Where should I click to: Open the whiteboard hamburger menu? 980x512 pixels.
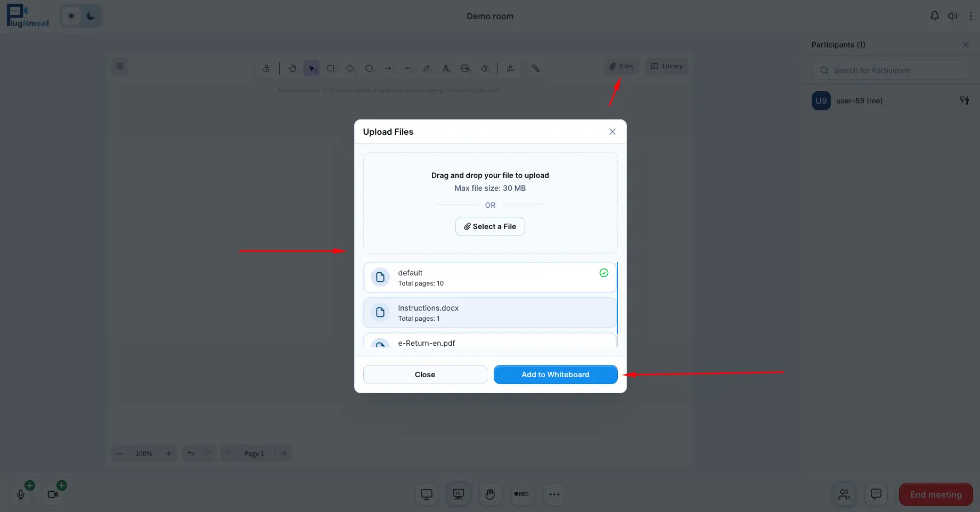119,66
